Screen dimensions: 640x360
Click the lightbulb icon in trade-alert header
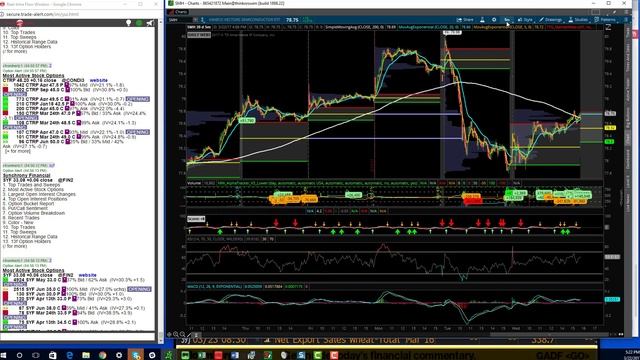click(x=129, y=23)
